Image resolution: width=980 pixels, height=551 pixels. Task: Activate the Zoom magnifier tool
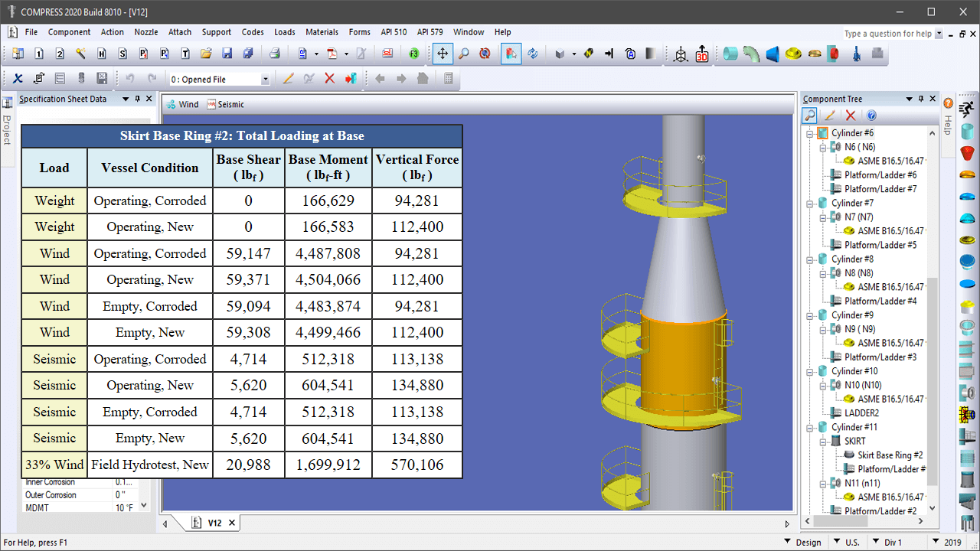pyautogui.click(x=462, y=54)
